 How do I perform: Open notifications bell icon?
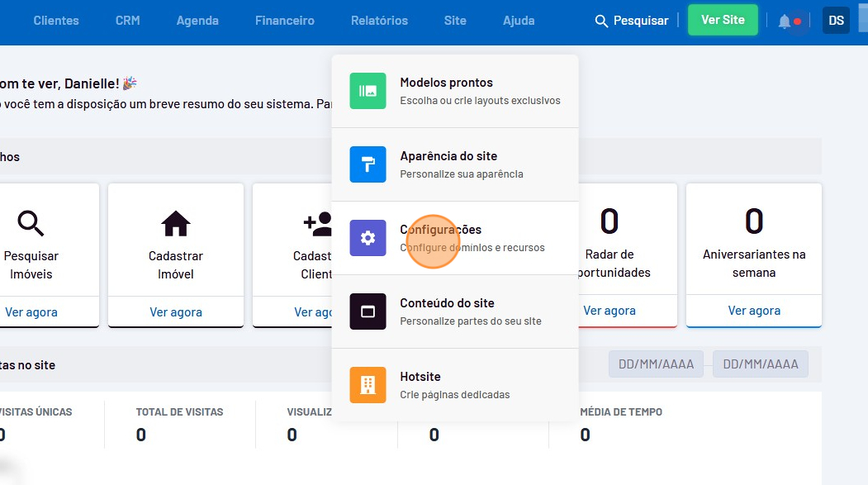coord(785,21)
